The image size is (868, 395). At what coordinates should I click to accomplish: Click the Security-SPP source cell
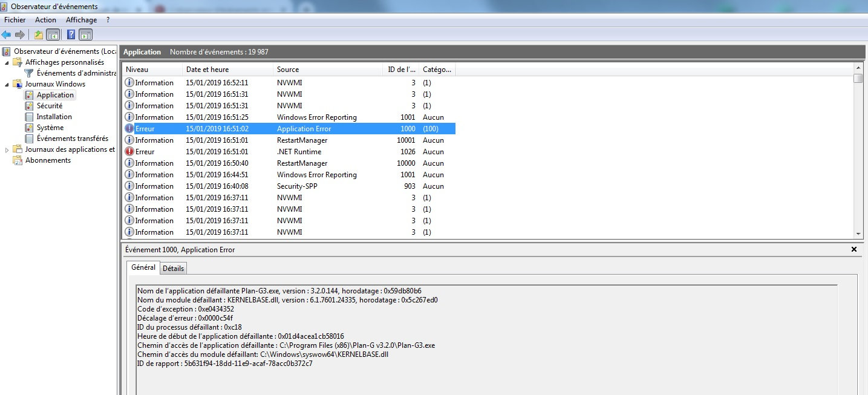[x=297, y=186]
